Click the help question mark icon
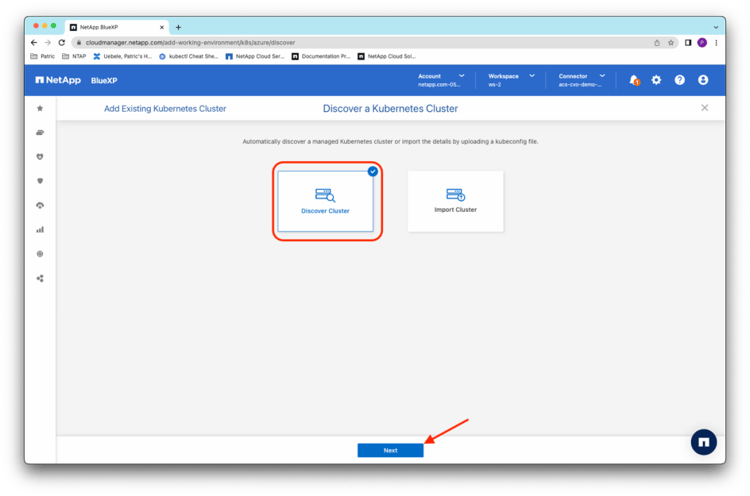Viewport: 750px width, 496px height. (680, 80)
